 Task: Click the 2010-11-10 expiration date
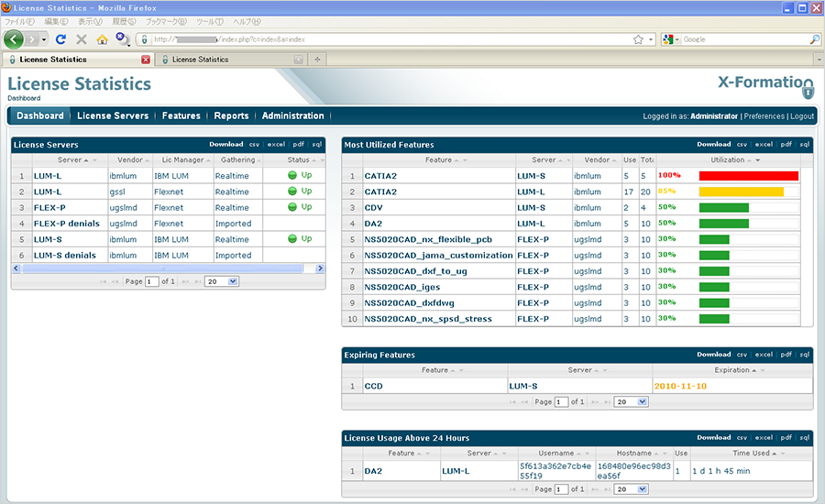(x=680, y=386)
